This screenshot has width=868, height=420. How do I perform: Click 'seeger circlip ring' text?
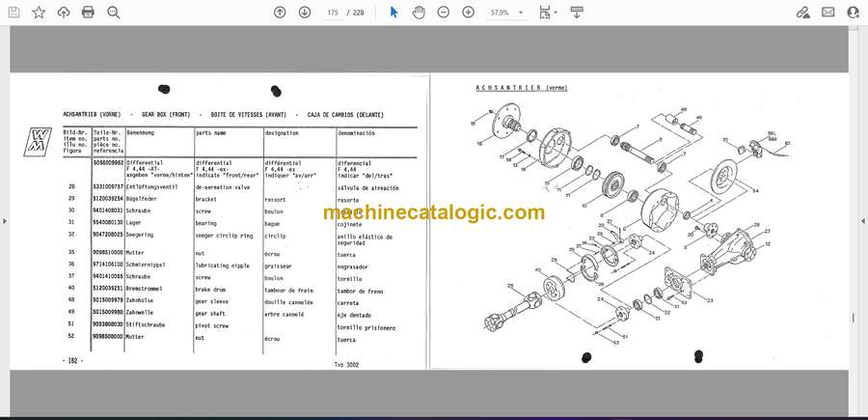(224, 236)
